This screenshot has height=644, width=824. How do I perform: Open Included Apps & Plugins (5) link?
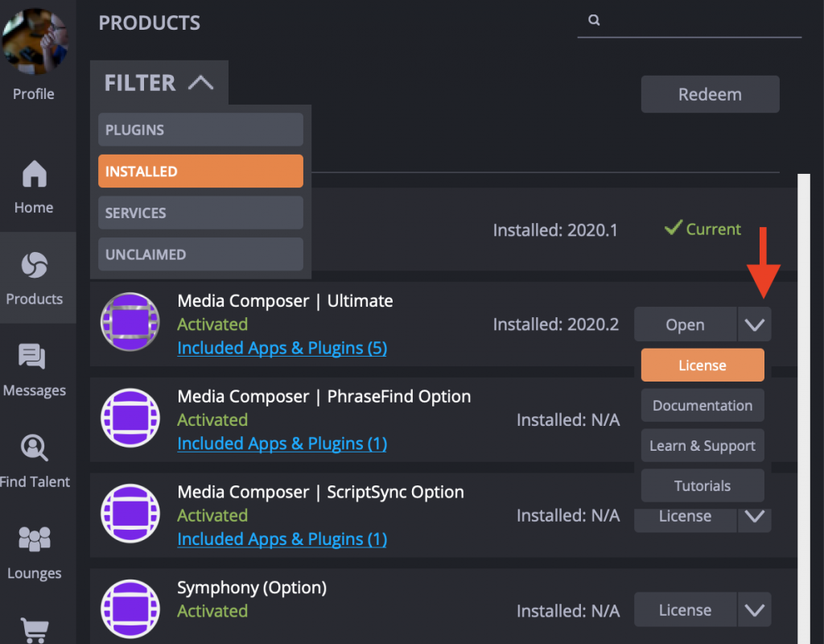[282, 348]
